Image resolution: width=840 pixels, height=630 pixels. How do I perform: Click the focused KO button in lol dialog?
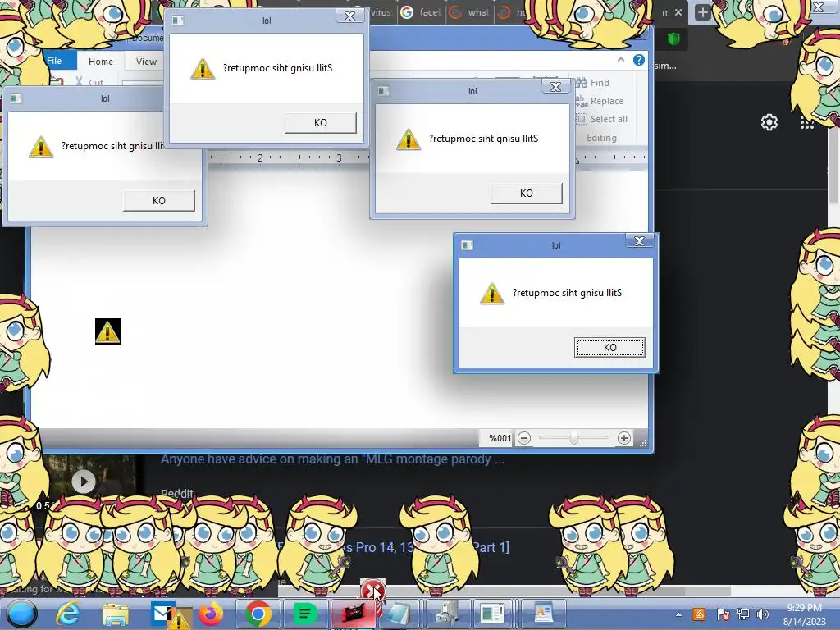click(609, 347)
